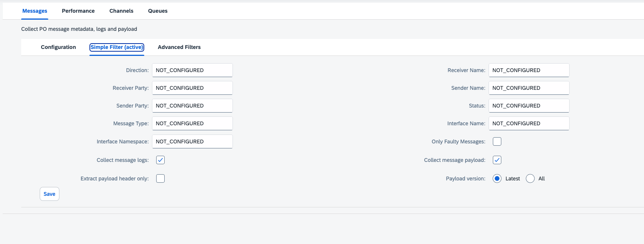Toggle the Only Faulty Messages checkbox
This screenshot has height=244, width=644.
point(497,141)
